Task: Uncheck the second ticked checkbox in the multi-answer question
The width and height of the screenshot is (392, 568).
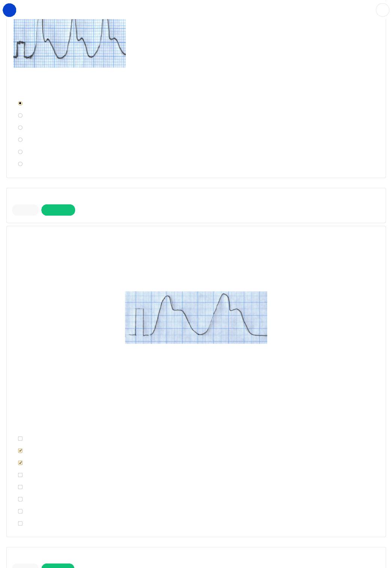Action: (20, 463)
